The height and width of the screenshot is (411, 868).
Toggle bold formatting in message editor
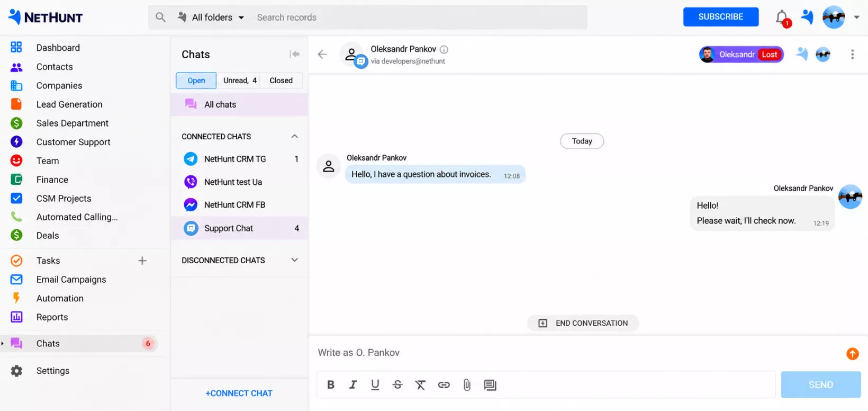click(331, 385)
